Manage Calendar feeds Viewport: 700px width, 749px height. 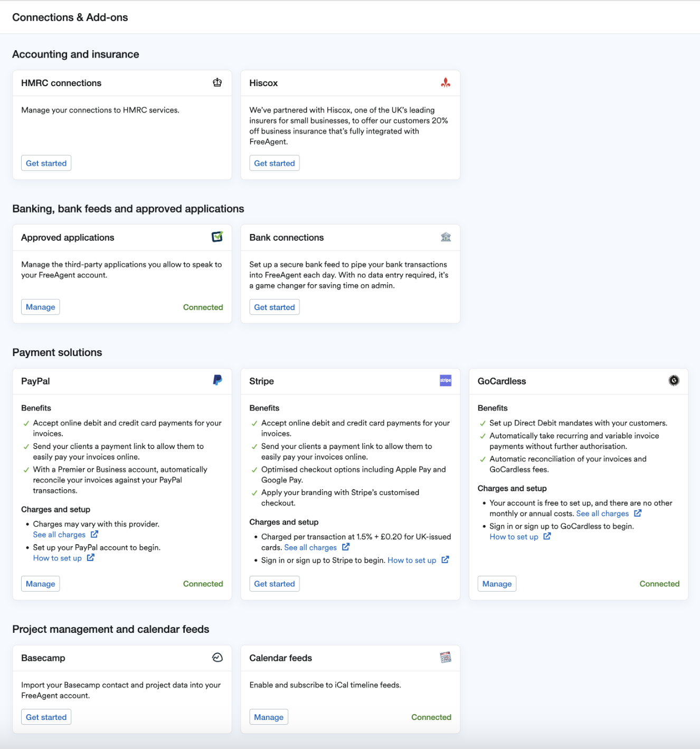[269, 717]
